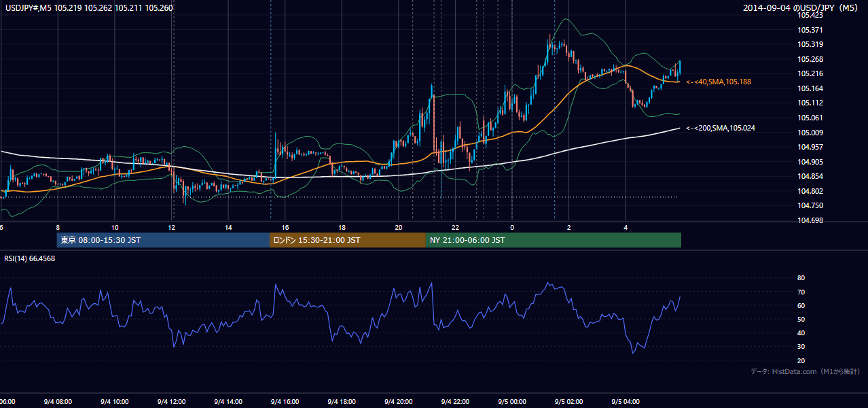Click RSI scale label 40

(x=801, y=333)
